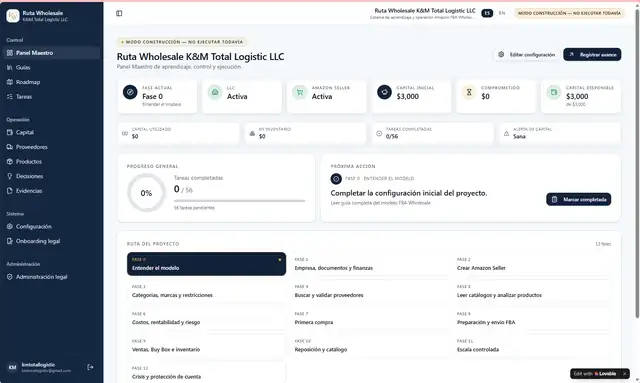Click the Fase actual compass icon

click(130, 92)
